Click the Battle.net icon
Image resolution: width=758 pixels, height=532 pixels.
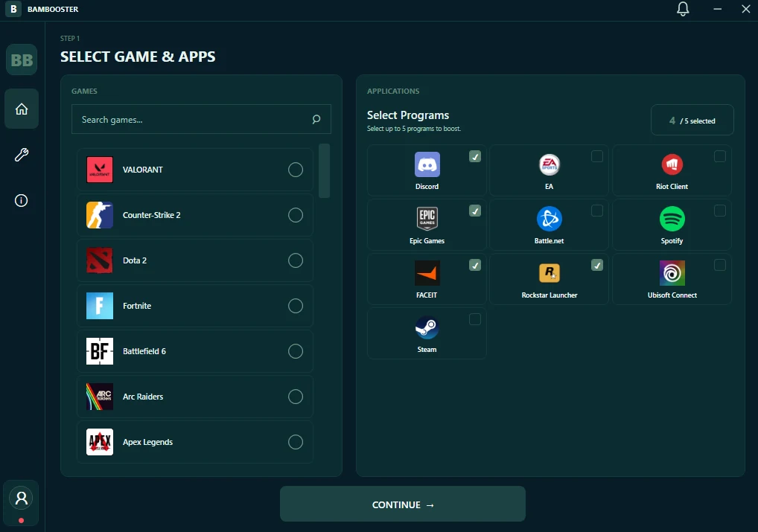click(x=550, y=219)
